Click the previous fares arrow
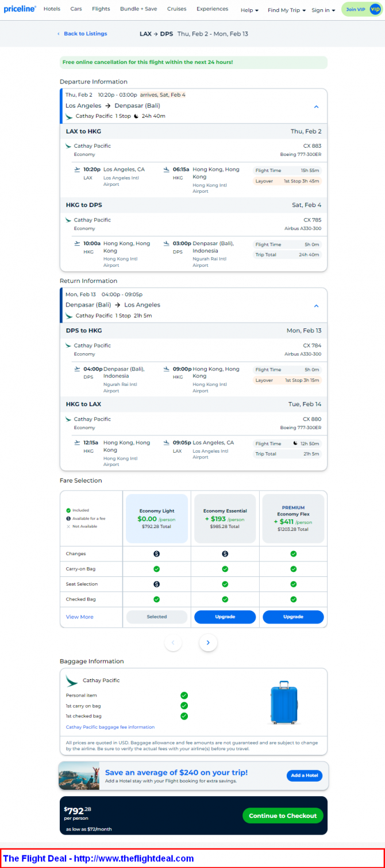Viewport: 385px width, 868px height. click(173, 643)
